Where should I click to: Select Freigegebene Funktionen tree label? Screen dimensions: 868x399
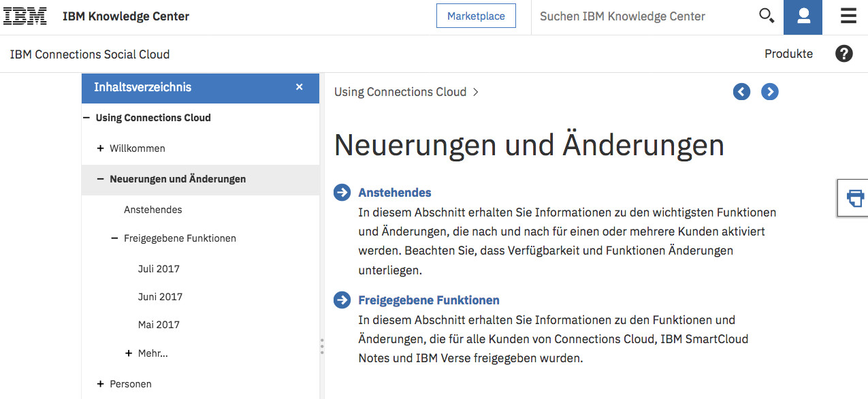(x=180, y=238)
